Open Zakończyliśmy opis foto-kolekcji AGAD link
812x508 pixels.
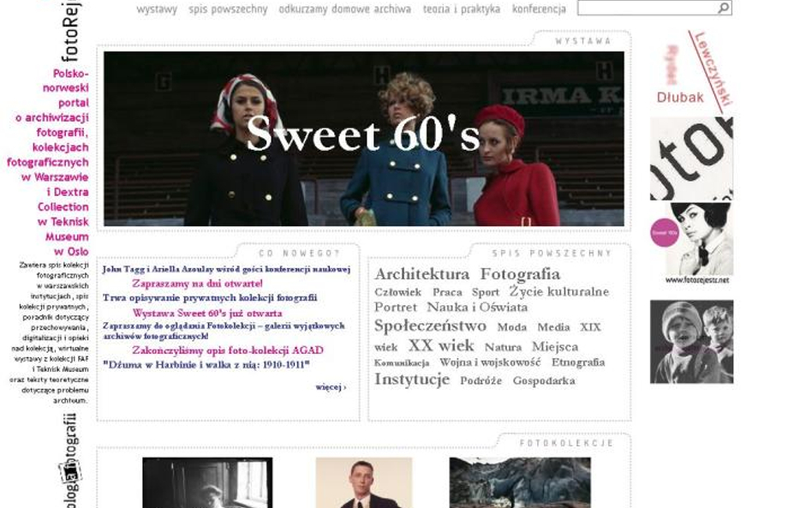click(x=228, y=350)
